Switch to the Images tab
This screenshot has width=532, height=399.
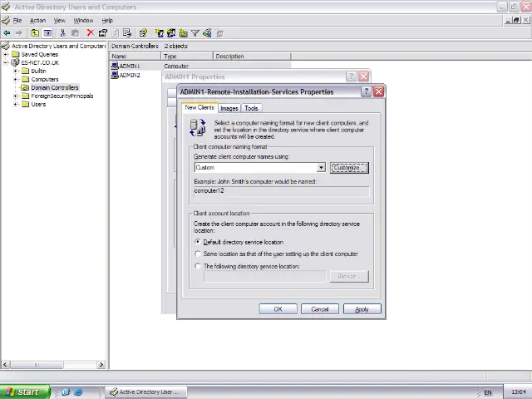click(x=229, y=108)
